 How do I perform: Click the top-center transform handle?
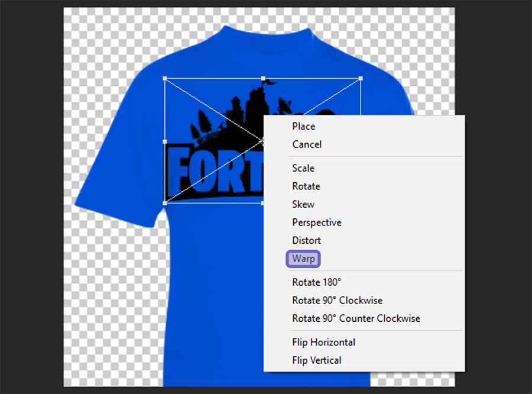pos(263,79)
